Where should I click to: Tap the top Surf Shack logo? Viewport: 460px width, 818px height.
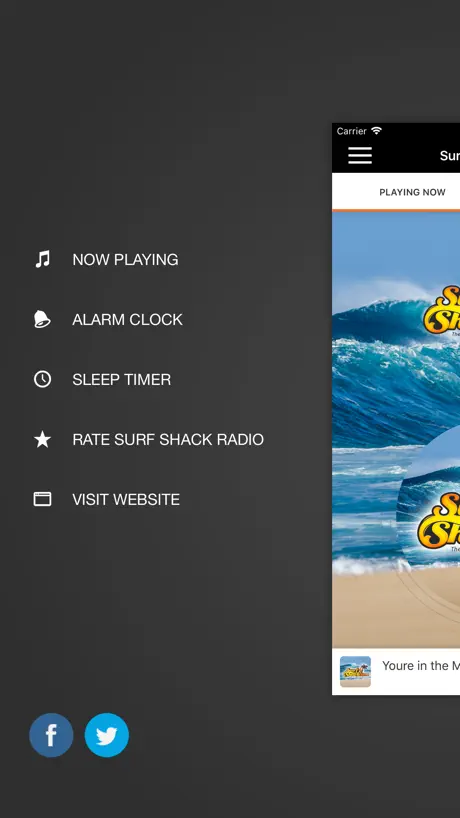[x=442, y=311]
